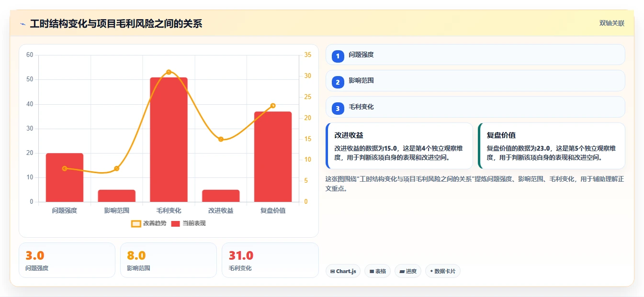Viewport: 644px width, 297px height.
Task: Click the chart title 工时结构变化与项目毛利风险之间的关系
Action: point(116,23)
